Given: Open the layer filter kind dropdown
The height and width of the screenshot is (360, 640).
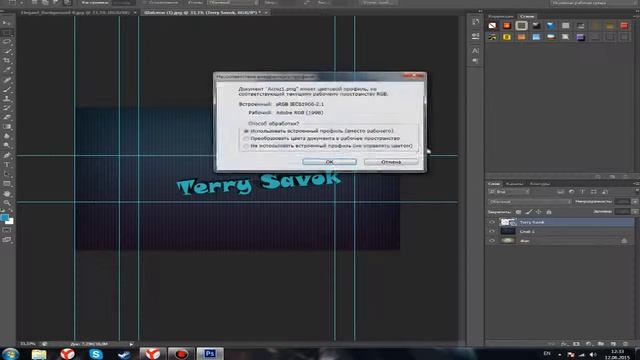Looking at the screenshot, I should [509, 191].
